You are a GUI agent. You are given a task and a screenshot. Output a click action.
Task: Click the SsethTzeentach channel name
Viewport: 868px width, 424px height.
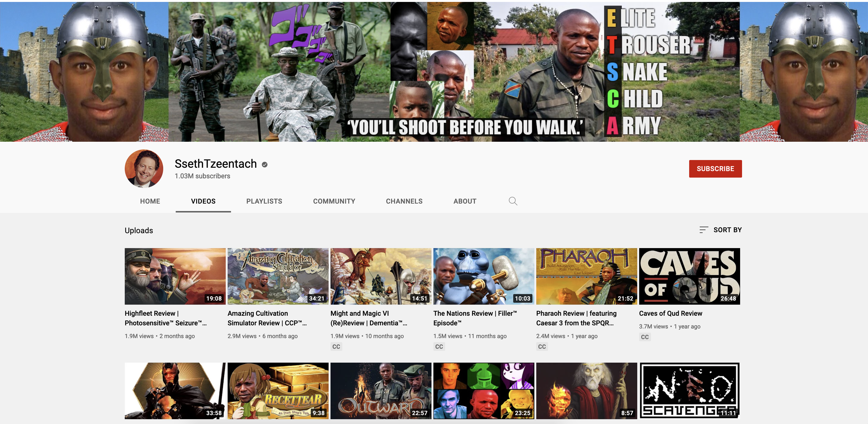(x=216, y=164)
